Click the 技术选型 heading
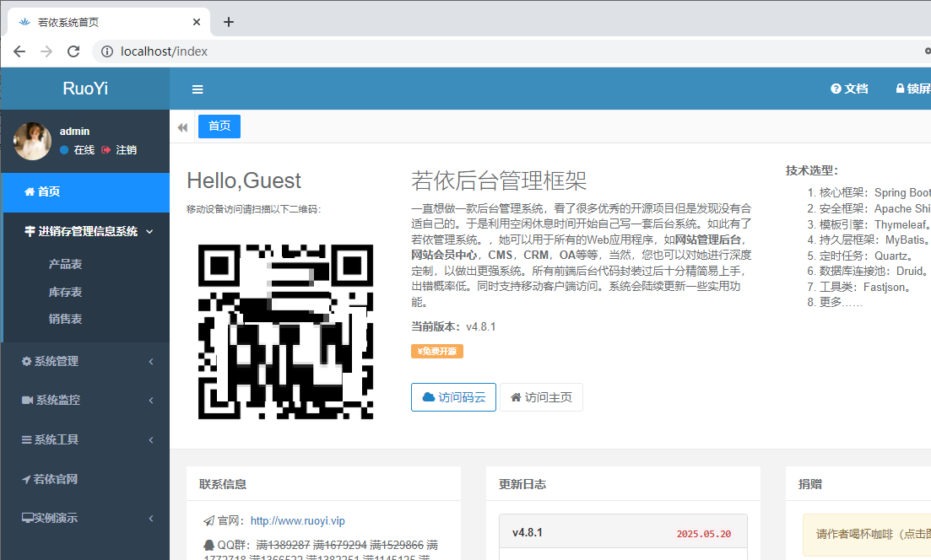 [812, 171]
